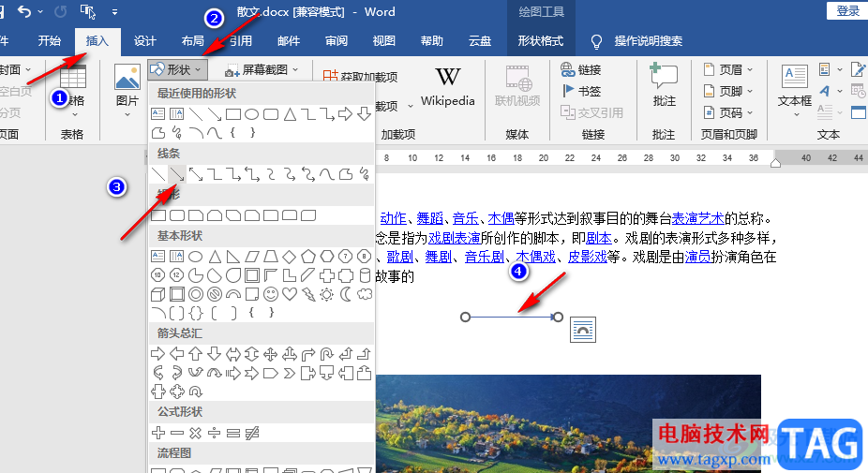This screenshot has height=473, width=868.
Task: Select the chevron arrow shape
Action: 290,374
